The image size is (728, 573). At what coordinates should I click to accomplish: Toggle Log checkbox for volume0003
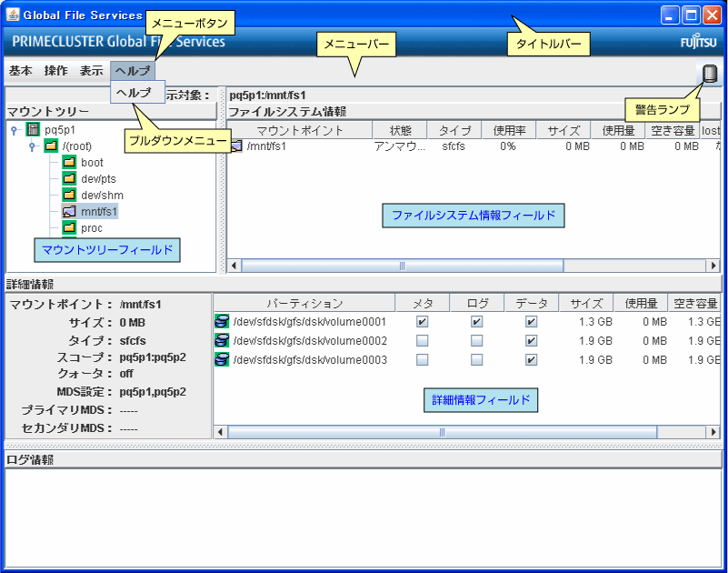click(477, 359)
